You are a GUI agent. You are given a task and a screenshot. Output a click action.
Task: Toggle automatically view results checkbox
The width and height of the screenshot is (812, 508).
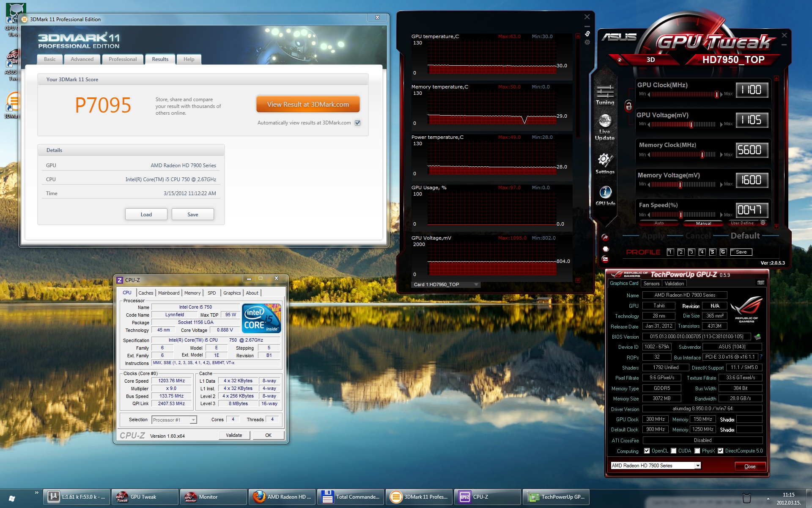point(358,123)
